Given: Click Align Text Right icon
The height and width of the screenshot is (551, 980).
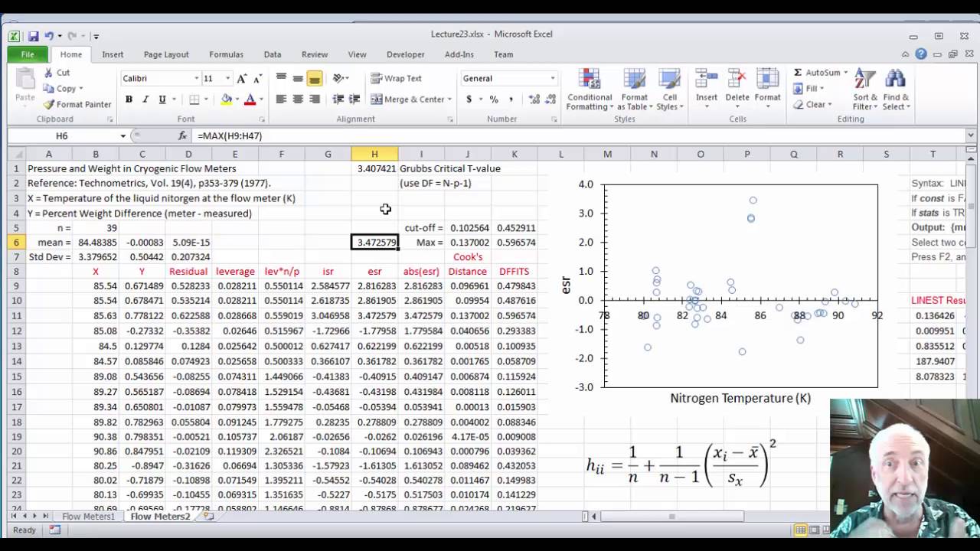Looking at the screenshot, I should tap(314, 99).
